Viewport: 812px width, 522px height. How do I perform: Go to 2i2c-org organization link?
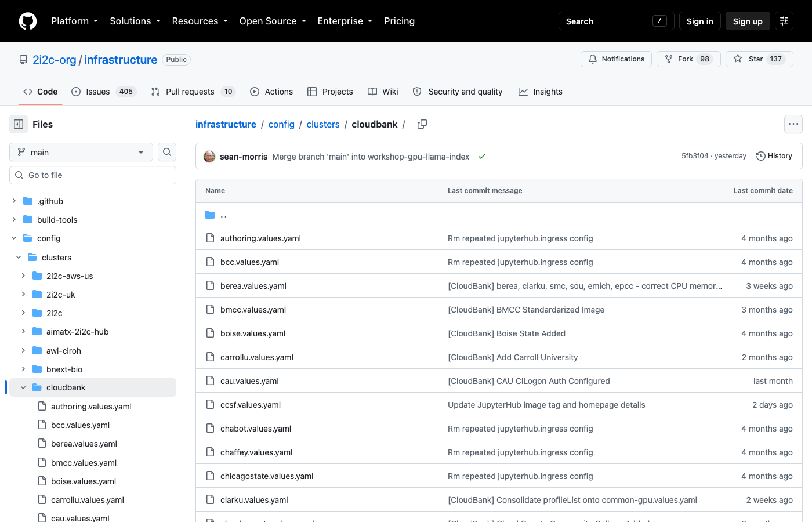point(55,60)
